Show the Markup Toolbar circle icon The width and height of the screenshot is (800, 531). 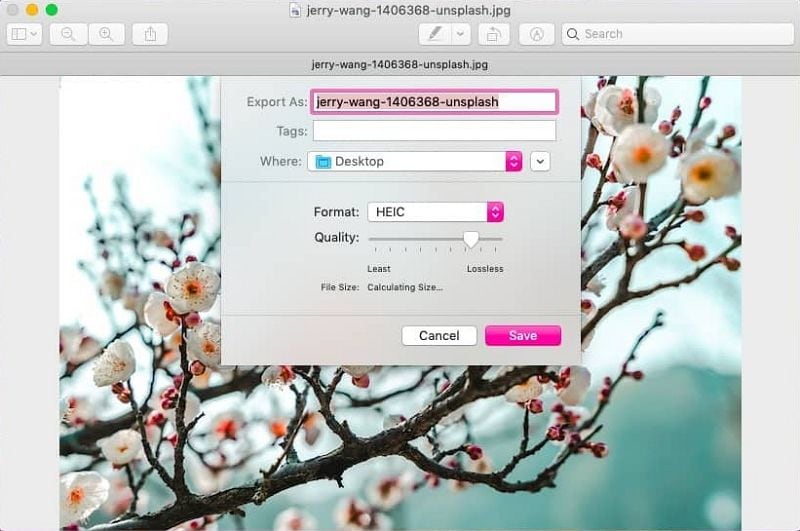point(536,34)
